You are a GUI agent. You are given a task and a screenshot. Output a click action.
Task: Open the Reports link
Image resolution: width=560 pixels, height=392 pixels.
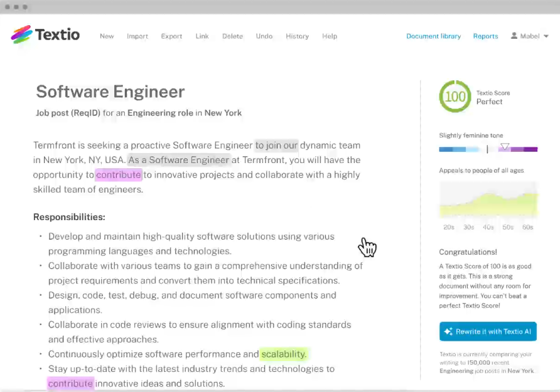485,36
